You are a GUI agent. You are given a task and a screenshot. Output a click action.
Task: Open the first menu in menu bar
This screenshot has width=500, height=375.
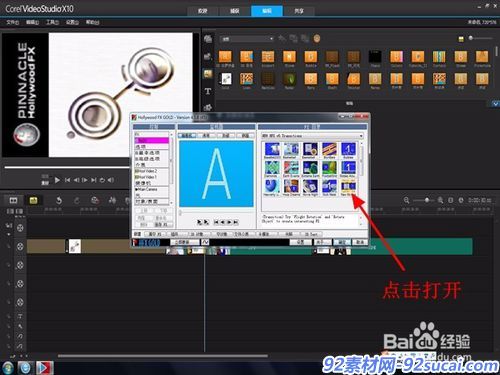(x=13, y=22)
